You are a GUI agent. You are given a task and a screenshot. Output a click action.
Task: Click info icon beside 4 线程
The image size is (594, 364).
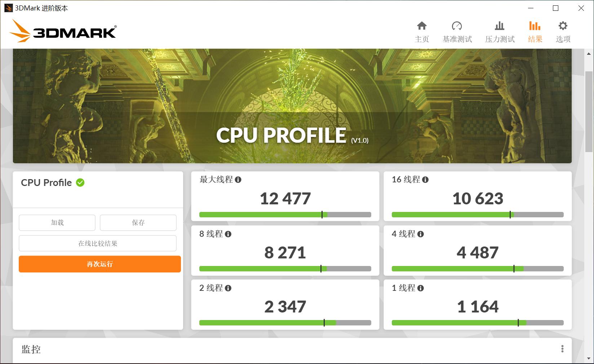(421, 234)
